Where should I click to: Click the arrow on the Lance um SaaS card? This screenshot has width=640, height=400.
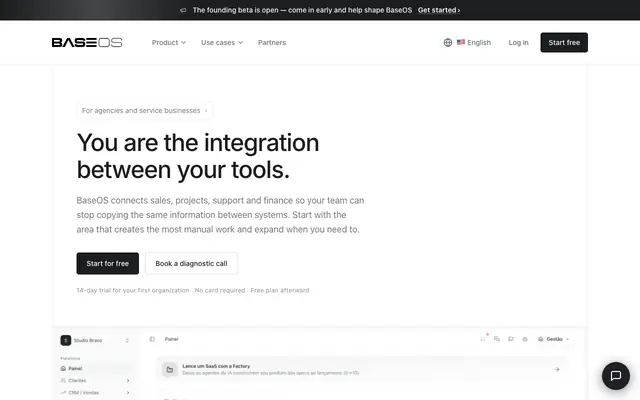tap(557, 369)
